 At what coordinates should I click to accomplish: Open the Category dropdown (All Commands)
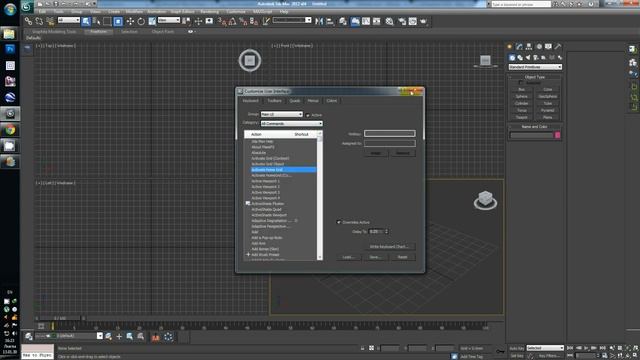[291, 124]
